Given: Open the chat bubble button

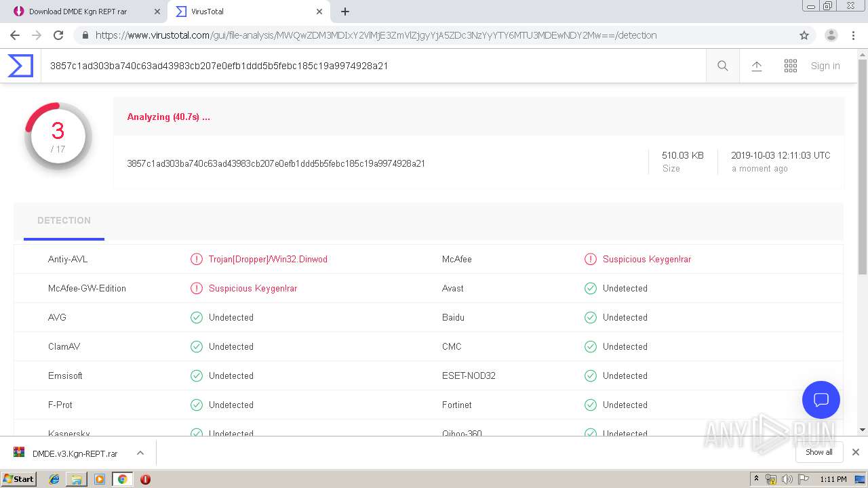Looking at the screenshot, I should (x=821, y=400).
